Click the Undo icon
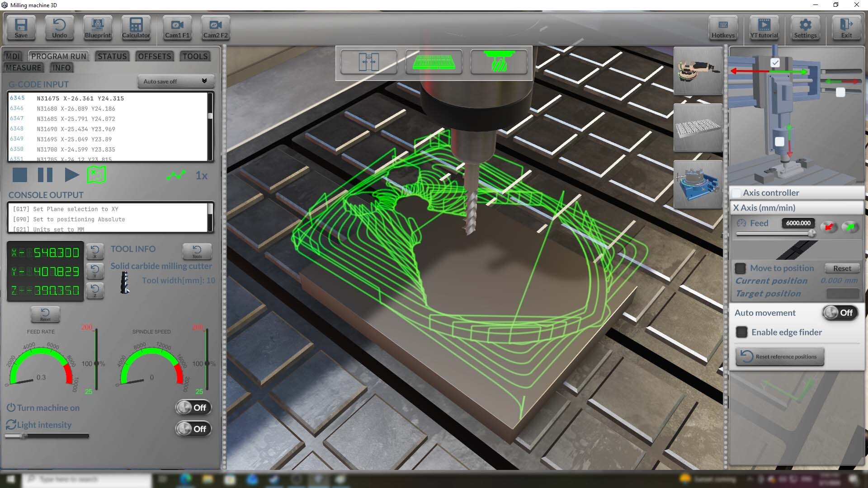The image size is (868, 488). point(59,28)
